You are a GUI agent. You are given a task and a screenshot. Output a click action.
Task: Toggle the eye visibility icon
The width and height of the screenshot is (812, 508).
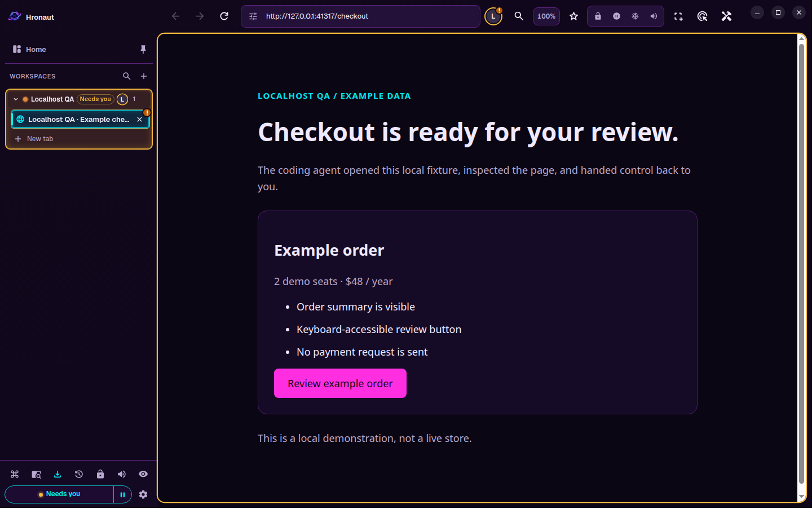tap(143, 474)
